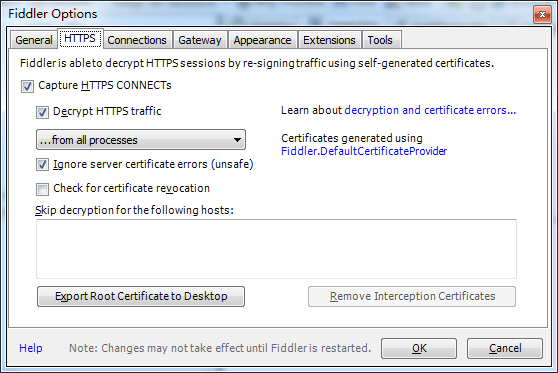The height and width of the screenshot is (373, 558).
Task: Go to the Gateway tab
Action: tap(200, 40)
